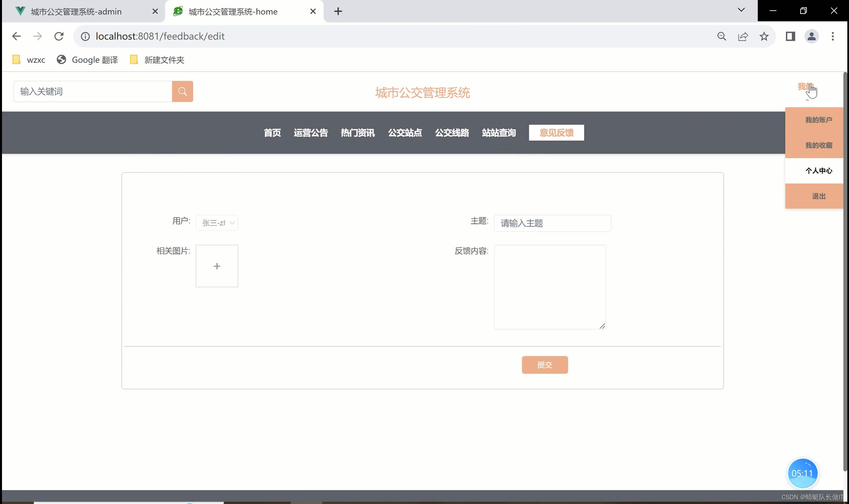
Task: Select 个人中心 in the dropdown menu
Action: point(818,171)
